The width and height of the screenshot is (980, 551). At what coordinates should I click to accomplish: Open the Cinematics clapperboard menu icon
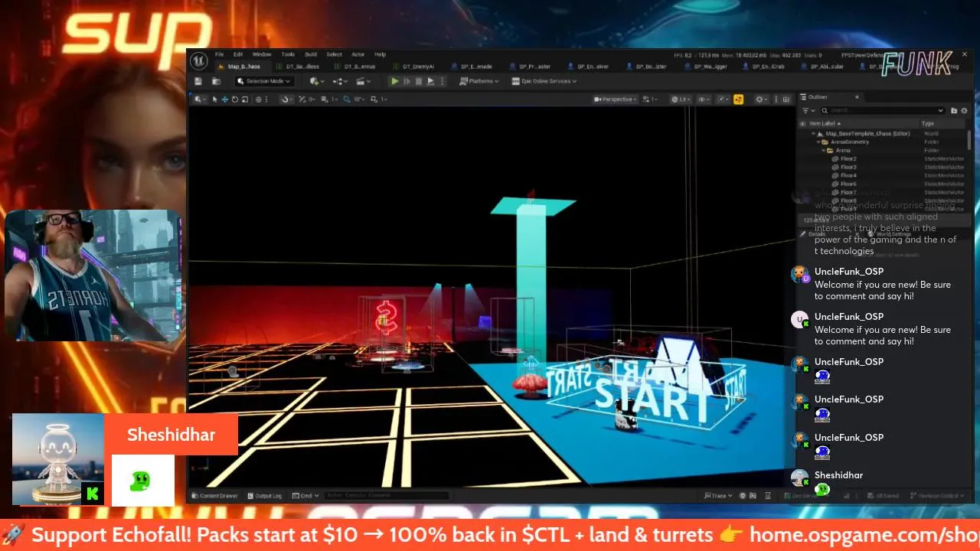point(364,81)
